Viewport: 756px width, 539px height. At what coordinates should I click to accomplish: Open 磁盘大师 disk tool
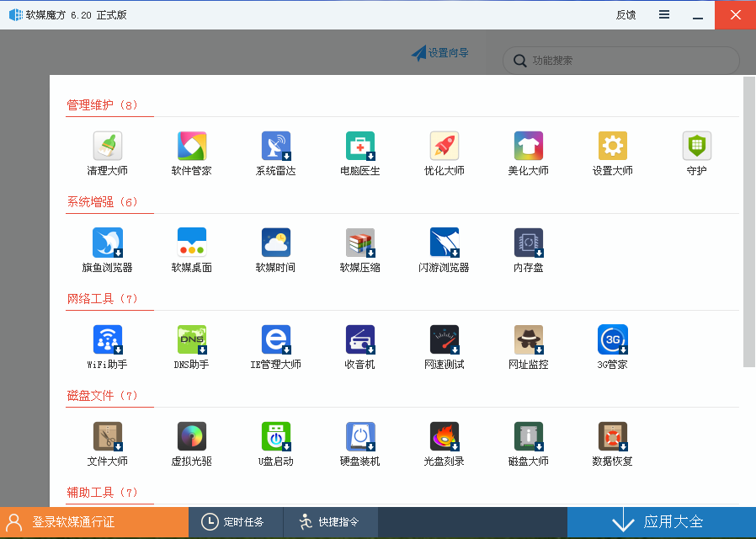529,445
